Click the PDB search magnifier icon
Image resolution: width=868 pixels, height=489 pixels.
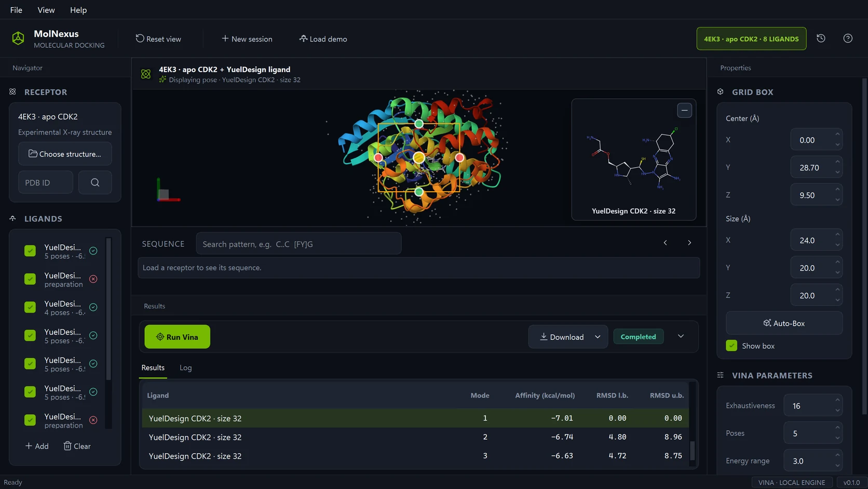pyautogui.click(x=95, y=182)
